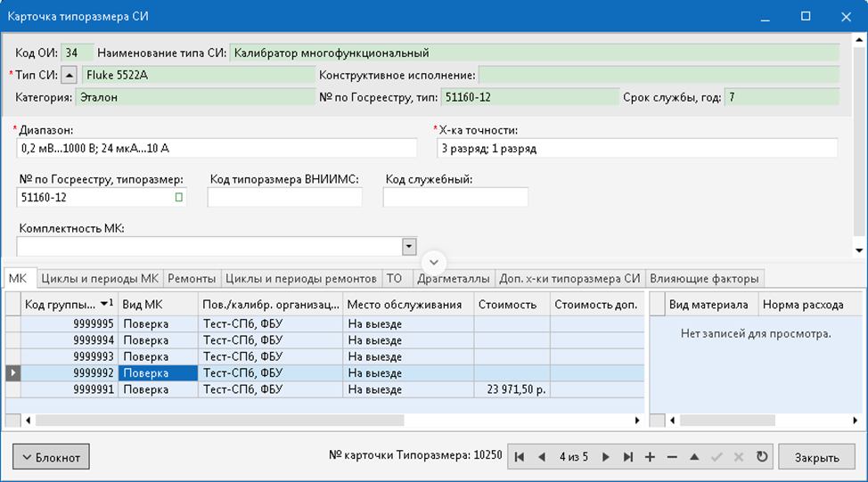This screenshot has width=868, height=482.
Task: Click Код ОИ field with 34
Action: point(77,53)
